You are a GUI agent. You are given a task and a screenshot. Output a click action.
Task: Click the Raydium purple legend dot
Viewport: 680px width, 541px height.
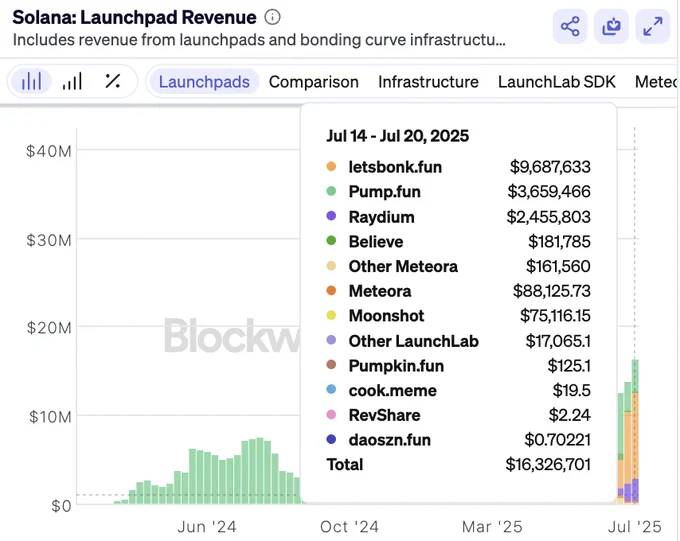pyautogui.click(x=331, y=216)
